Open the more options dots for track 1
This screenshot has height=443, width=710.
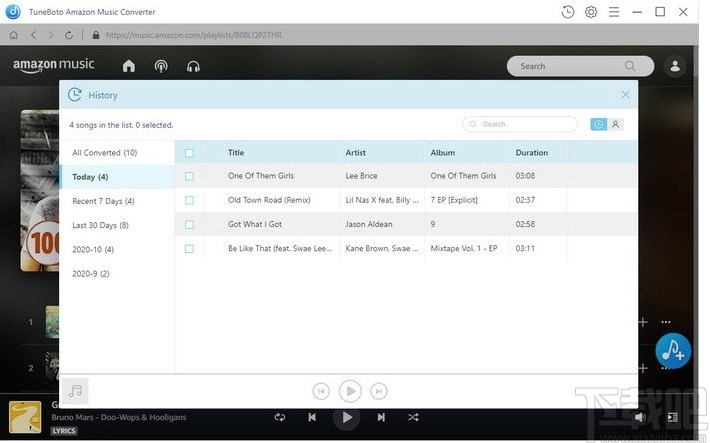[x=665, y=322]
